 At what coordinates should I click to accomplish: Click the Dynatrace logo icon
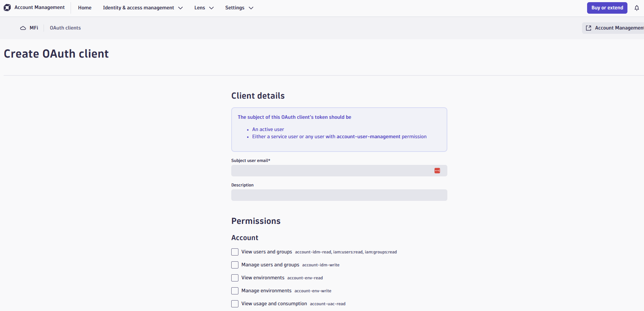7,8
